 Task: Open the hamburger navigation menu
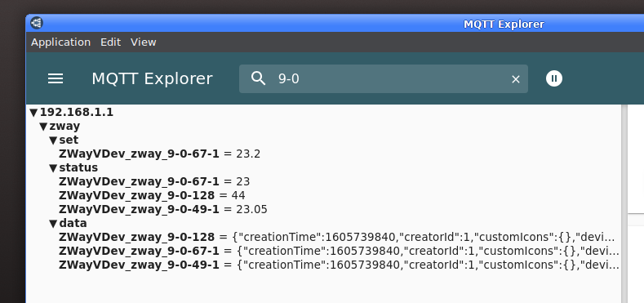coord(56,78)
